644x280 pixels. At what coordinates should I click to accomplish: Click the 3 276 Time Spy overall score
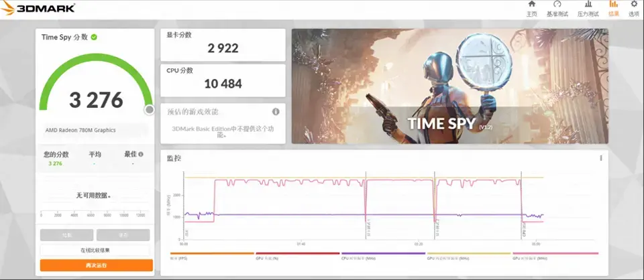tap(96, 100)
